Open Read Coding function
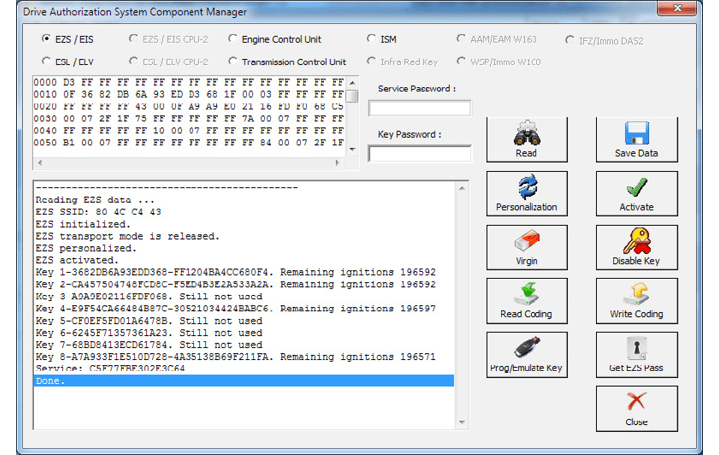This screenshot has height=455, width=719. pos(526,301)
